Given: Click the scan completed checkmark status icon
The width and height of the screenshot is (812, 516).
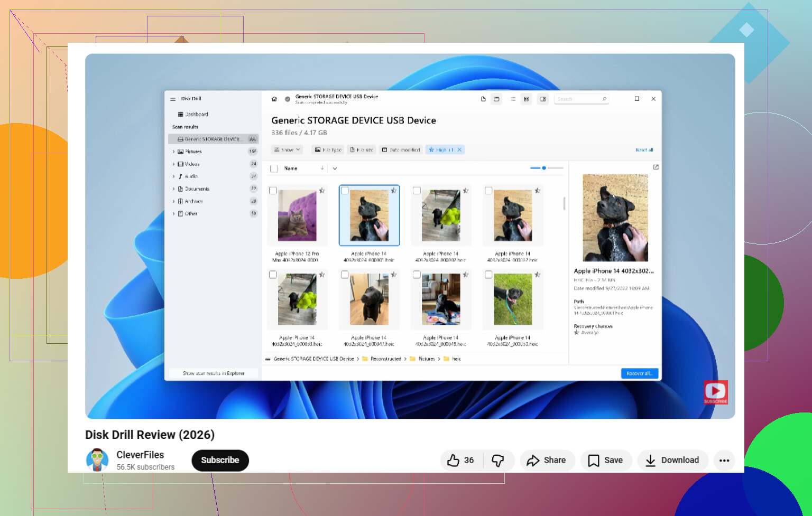Looking at the screenshot, I should 288,99.
